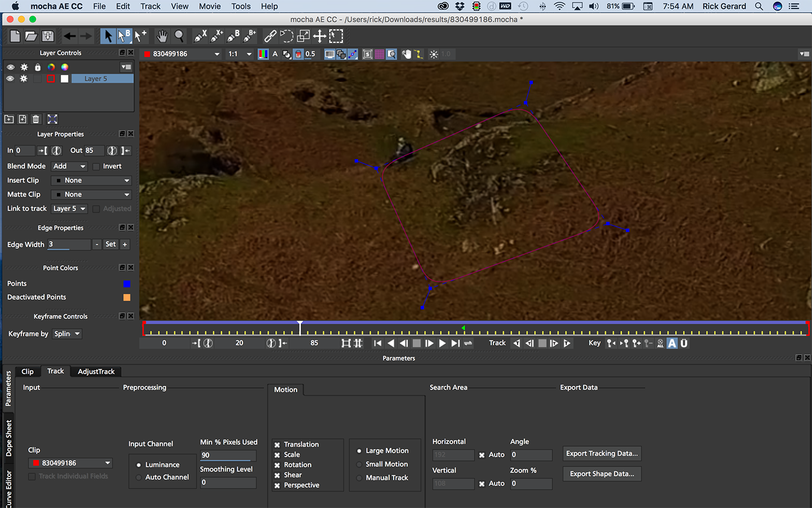The height and width of the screenshot is (508, 812).
Task: Delete layer using the trash icon
Action: click(36, 119)
